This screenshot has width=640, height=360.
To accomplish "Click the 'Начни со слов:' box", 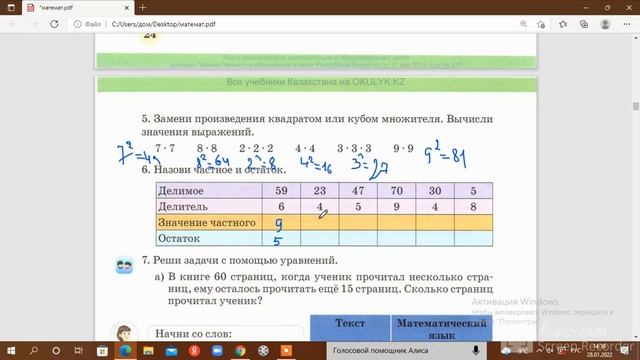I will (x=226, y=333).
